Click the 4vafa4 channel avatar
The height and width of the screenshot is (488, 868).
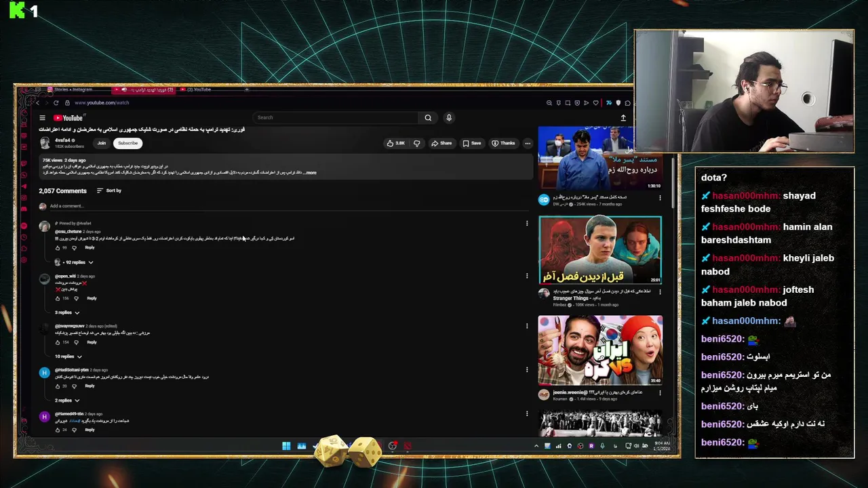click(45, 143)
